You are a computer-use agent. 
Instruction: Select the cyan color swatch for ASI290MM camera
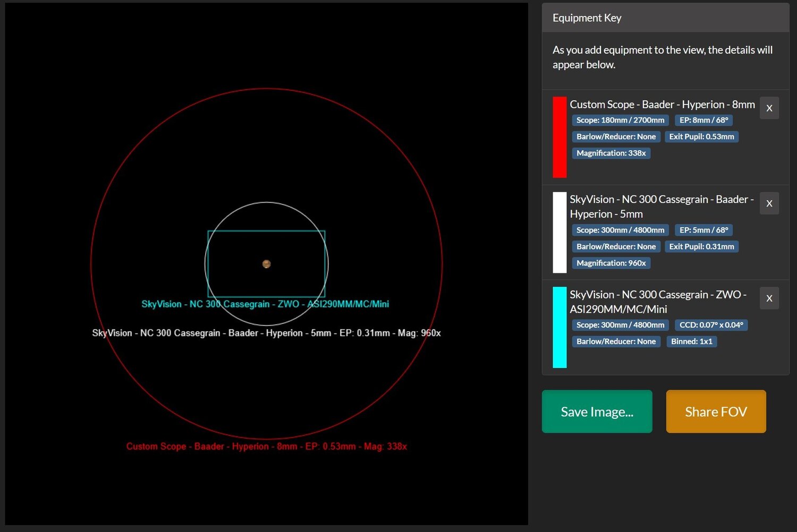pos(559,328)
